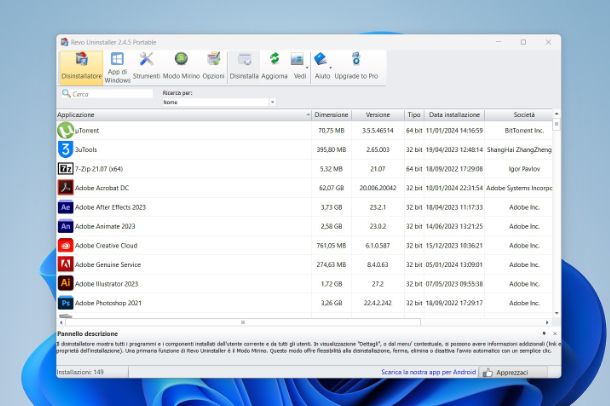Select the Adobe Acrobat DC icon
Viewport: 610px width, 406px height.
(65, 187)
